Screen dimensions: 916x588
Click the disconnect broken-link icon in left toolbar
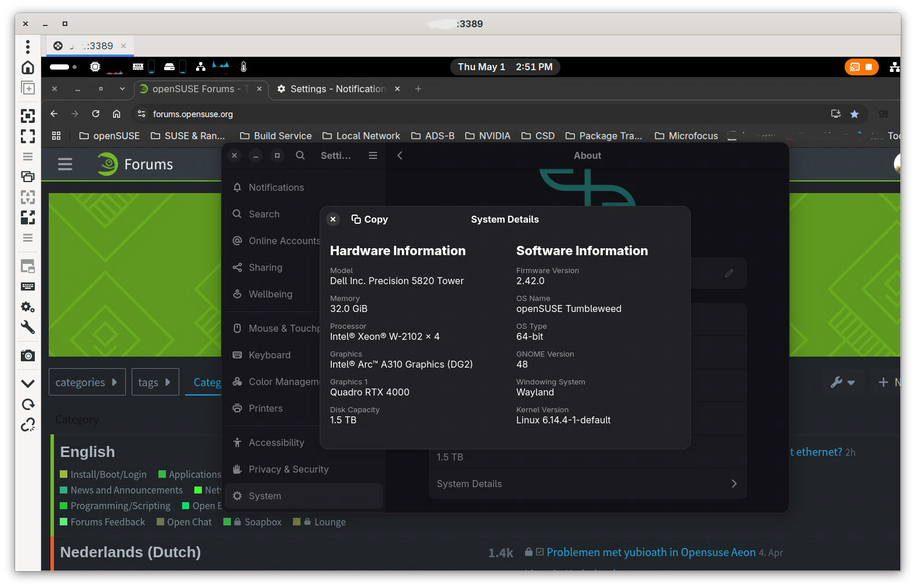point(27,424)
